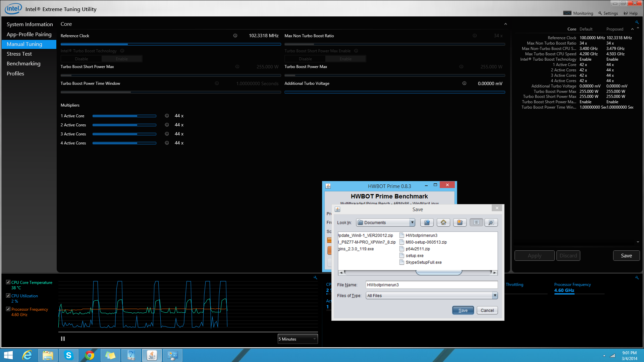Show info for 2 Active Cores multiplier
Screen dimensions: 644x362
(167, 125)
